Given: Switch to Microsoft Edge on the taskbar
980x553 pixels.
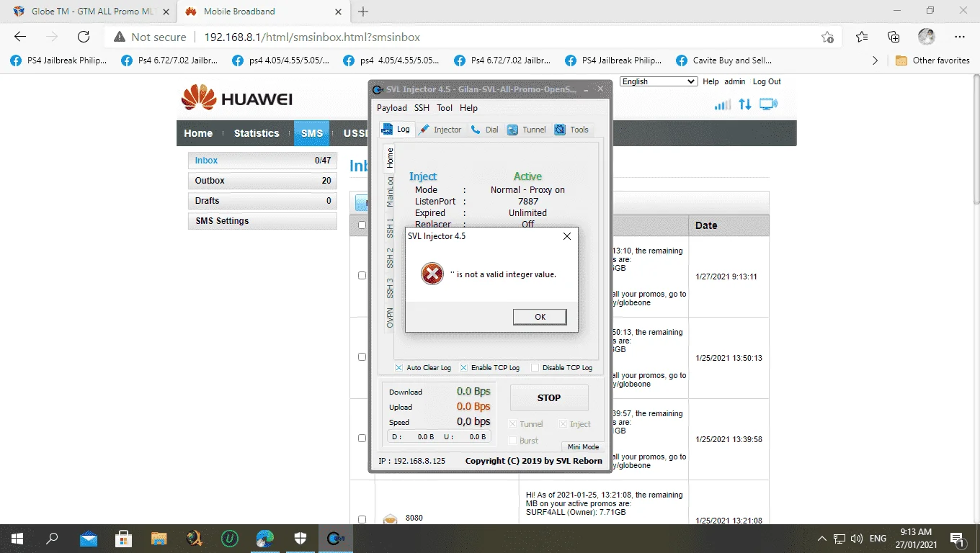Looking at the screenshot, I should point(265,539).
